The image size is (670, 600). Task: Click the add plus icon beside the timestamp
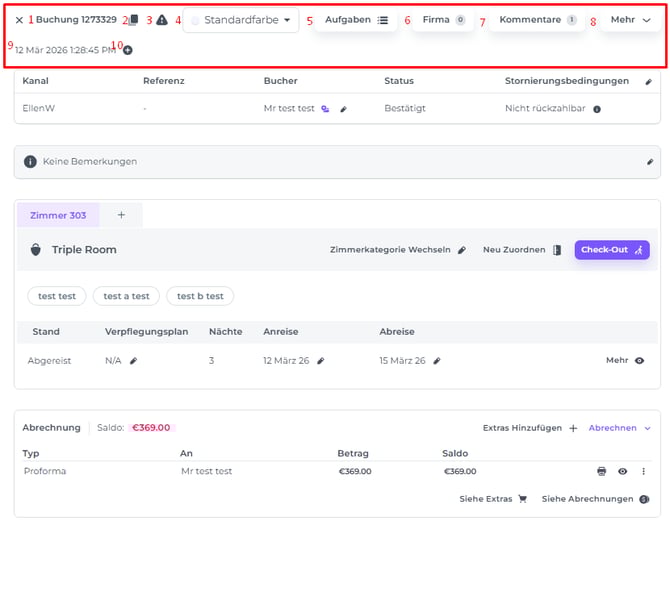(127, 50)
